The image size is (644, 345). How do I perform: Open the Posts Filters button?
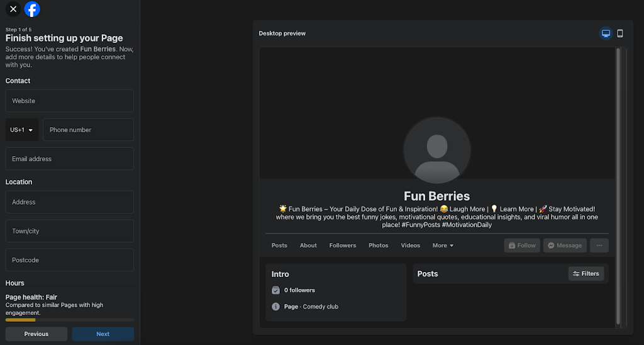[586, 274]
